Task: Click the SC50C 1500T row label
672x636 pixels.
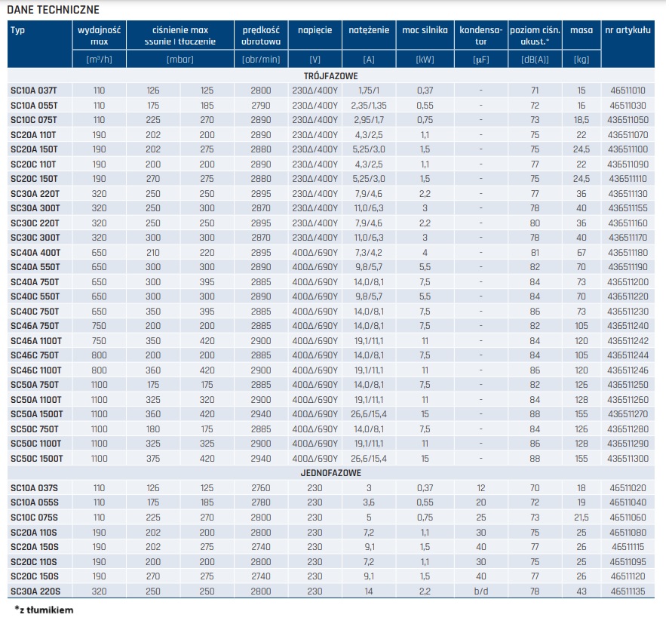Action: [x=37, y=459]
